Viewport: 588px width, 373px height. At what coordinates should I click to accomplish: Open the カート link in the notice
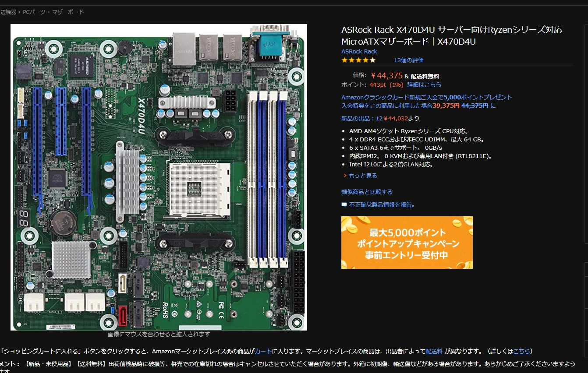coord(263,351)
